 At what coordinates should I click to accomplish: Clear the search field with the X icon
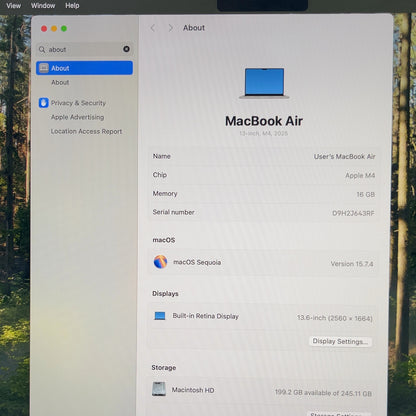pyautogui.click(x=126, y=49)
